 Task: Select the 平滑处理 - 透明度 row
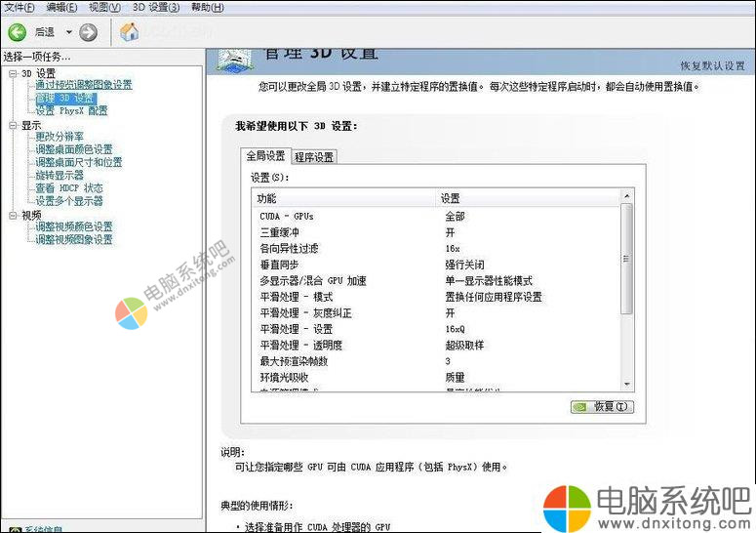[x=436, y=345]
